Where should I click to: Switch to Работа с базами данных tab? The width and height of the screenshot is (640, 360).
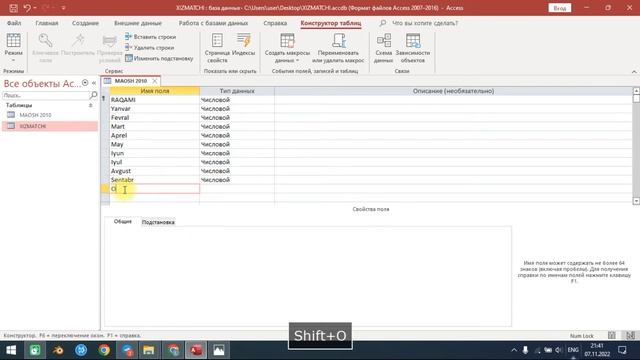pos(213,23)
